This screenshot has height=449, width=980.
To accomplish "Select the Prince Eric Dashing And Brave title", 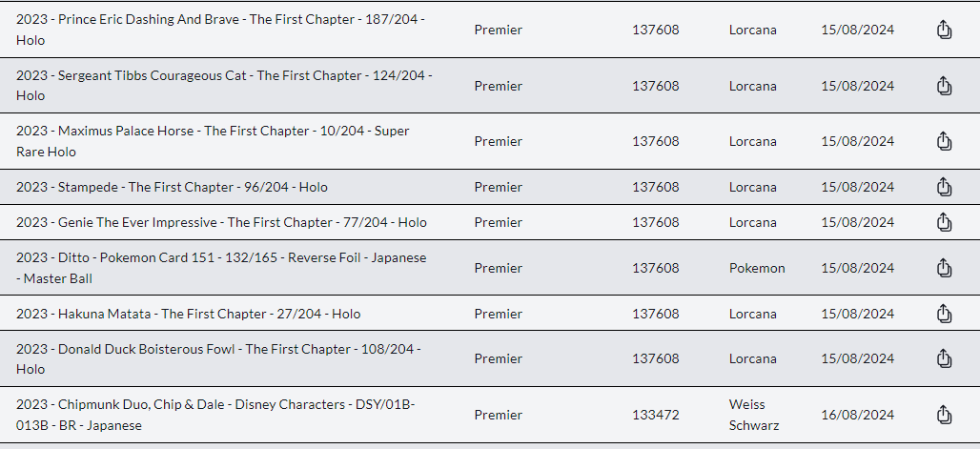I will click(x=220, y=30).
